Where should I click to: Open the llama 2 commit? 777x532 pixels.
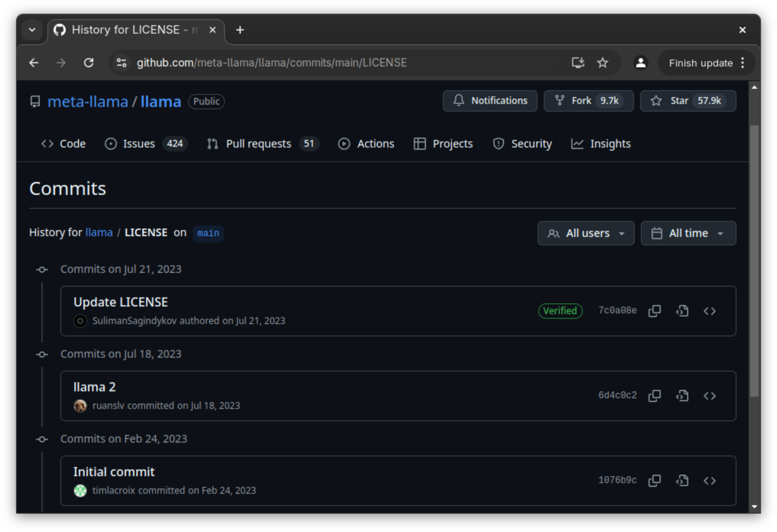[x=94, y=387]
